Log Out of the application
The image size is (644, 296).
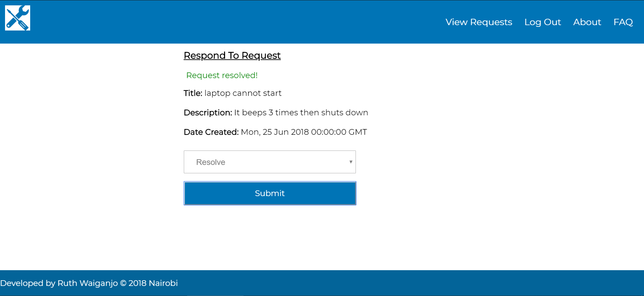[543, 22]
